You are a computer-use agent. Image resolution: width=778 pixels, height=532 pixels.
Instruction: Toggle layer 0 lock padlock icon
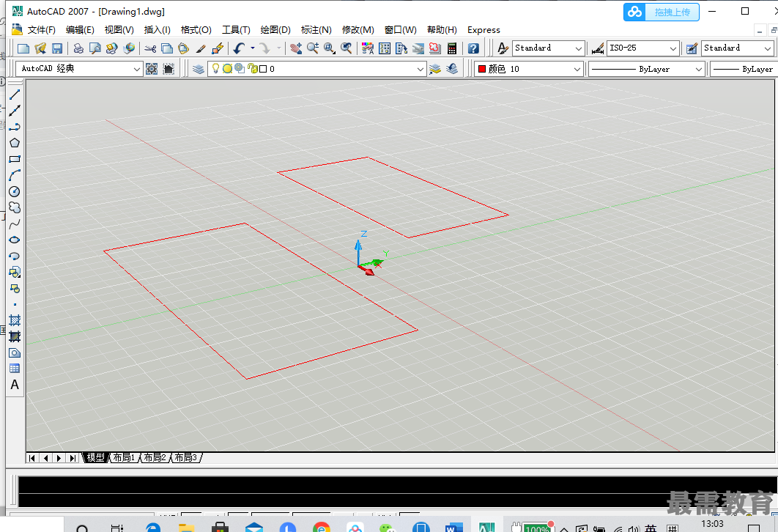253,68
